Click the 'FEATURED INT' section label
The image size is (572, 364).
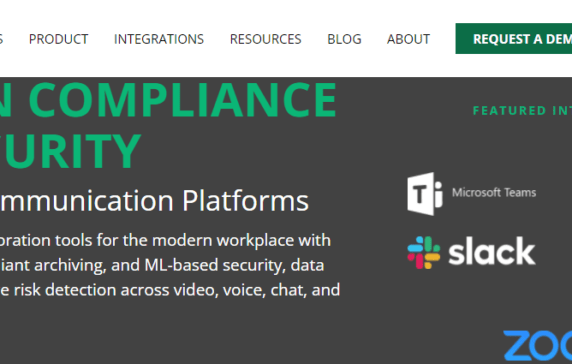coord(522,111)
